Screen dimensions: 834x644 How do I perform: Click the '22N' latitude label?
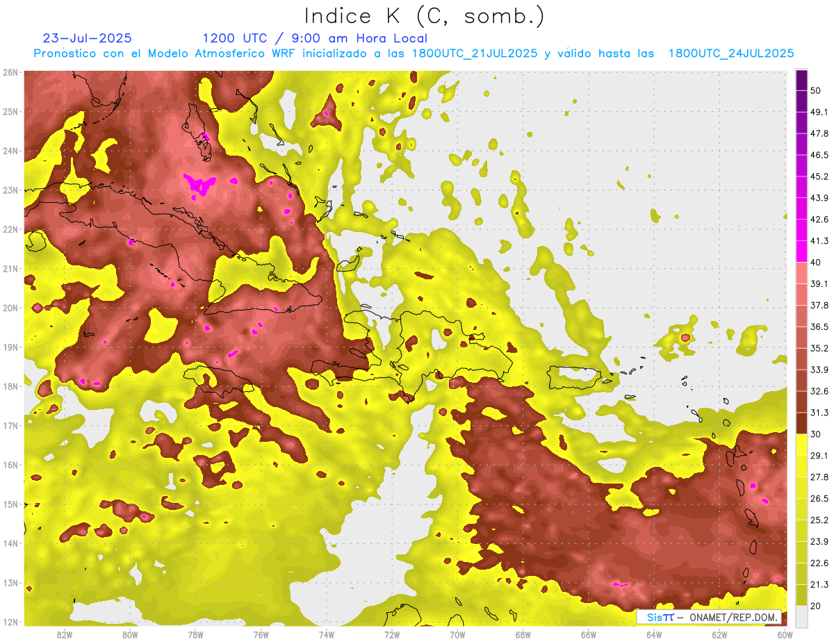point(10,229)
